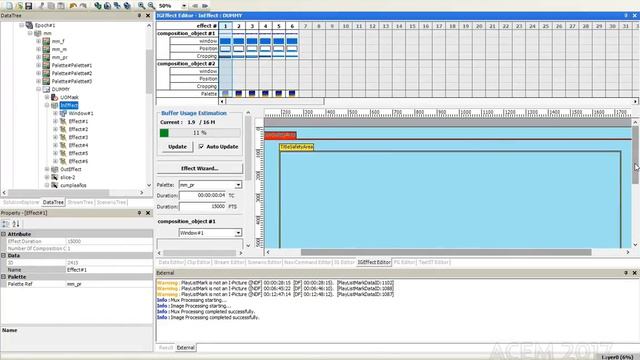Screen dimensions: 640x360
Task: Click the Duration PTS input field
Action: 203,207
